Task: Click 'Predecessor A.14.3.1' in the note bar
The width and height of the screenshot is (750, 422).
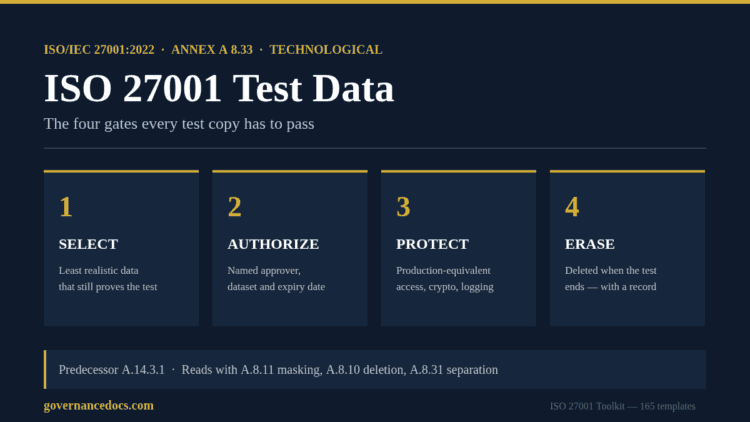Action: pyautogui.click(x=111, y=370)
